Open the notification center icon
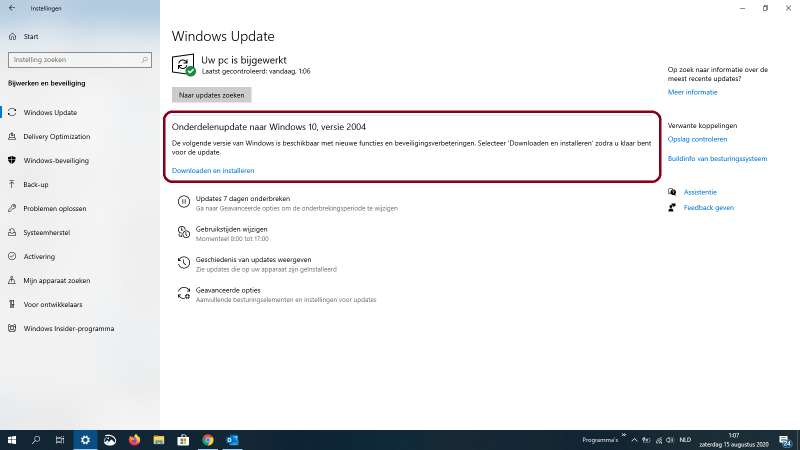Screen dimensions: 800x450 [785, 440]
